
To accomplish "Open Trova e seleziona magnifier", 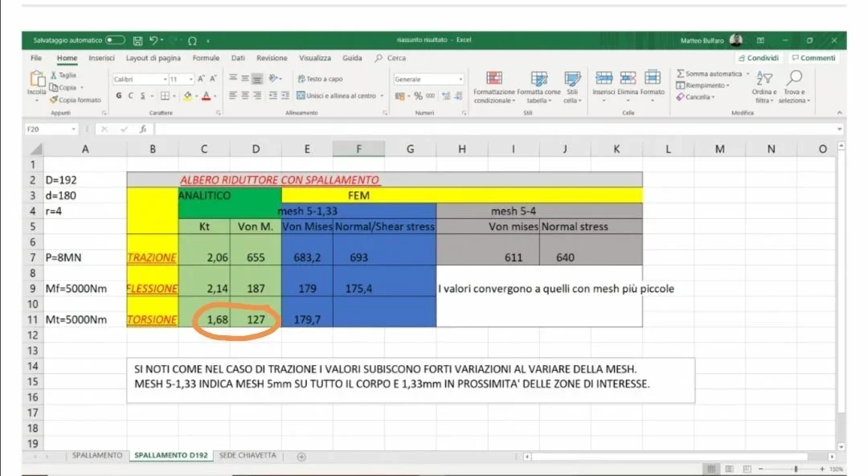I will [x=794, y=88].
